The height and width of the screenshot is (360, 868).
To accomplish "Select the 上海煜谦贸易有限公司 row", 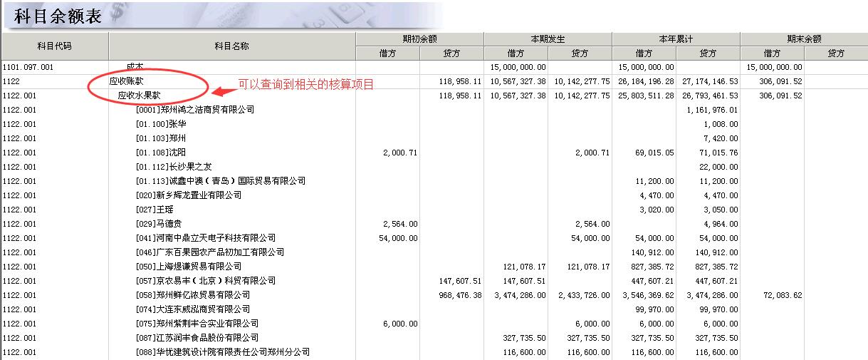I will [x=188, y=267].
